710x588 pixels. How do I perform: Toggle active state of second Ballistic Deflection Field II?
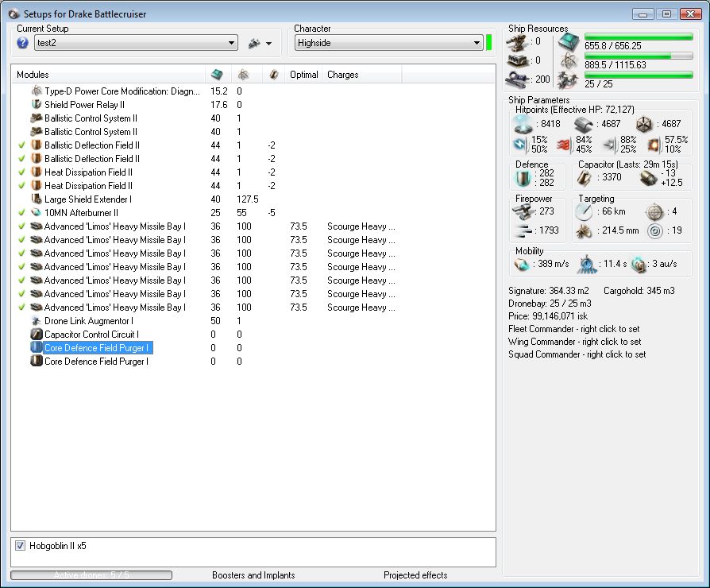coord(21,159)
